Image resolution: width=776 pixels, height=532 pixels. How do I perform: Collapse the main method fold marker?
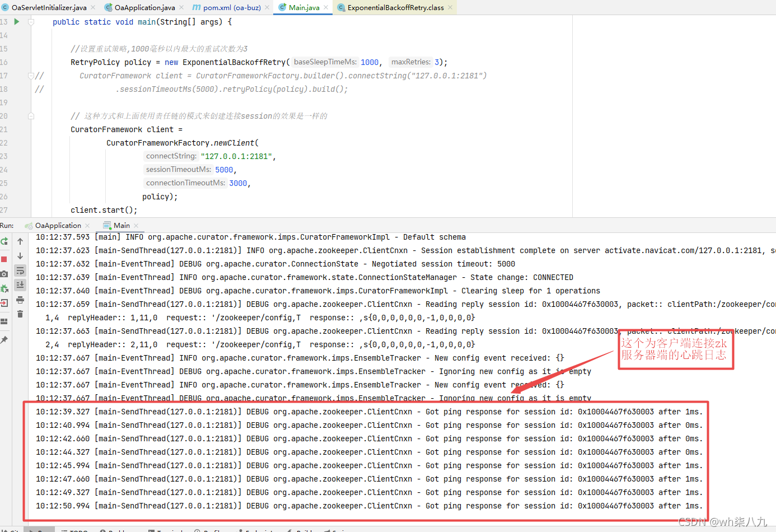31,22
